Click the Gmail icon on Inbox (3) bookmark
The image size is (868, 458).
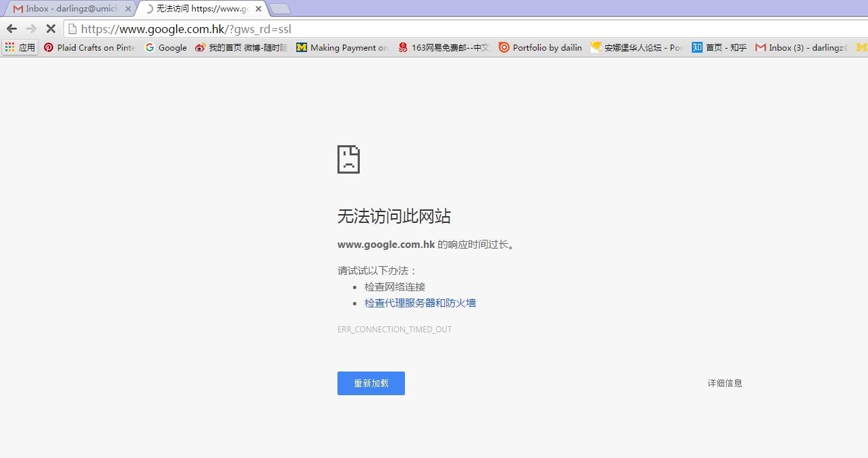click(761, 47)
